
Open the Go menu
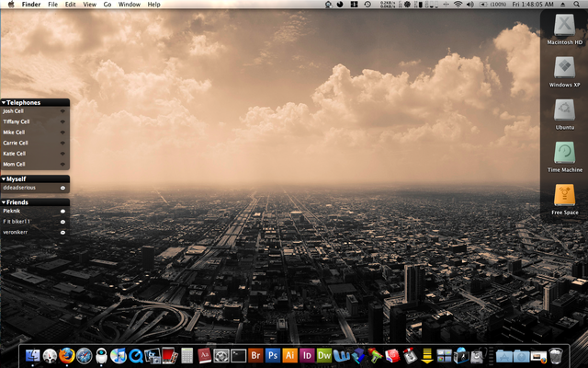107,4
